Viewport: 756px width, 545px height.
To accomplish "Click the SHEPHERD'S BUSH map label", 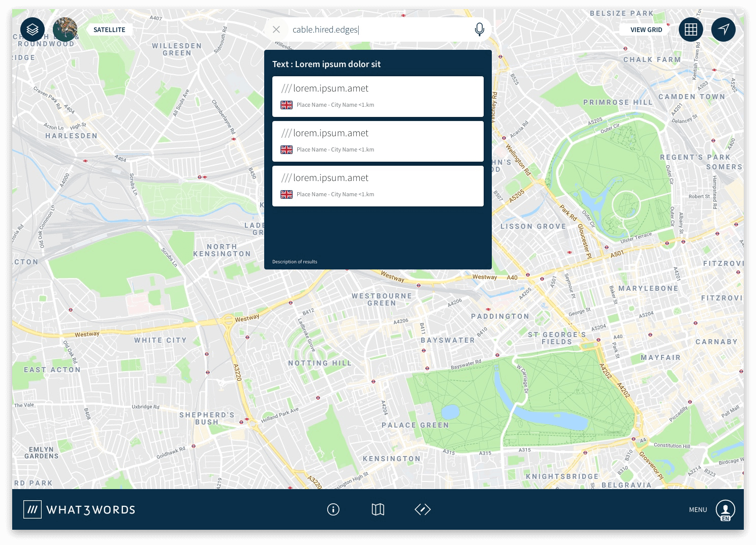I will (x=207, y=418).
